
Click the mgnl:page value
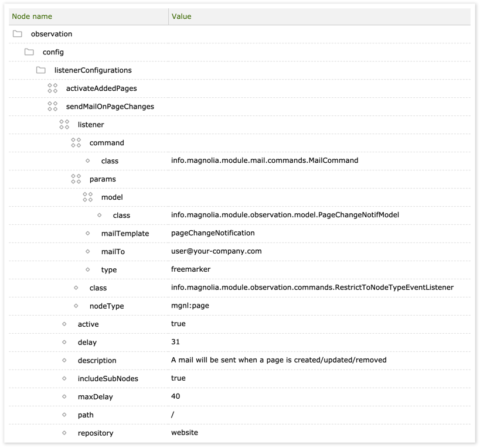point(190,306)
